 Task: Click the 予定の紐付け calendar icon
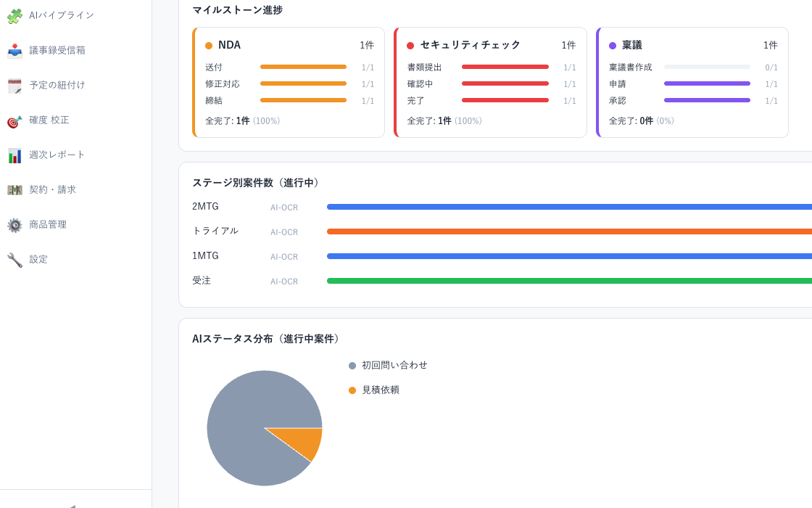tap(14, 86)
